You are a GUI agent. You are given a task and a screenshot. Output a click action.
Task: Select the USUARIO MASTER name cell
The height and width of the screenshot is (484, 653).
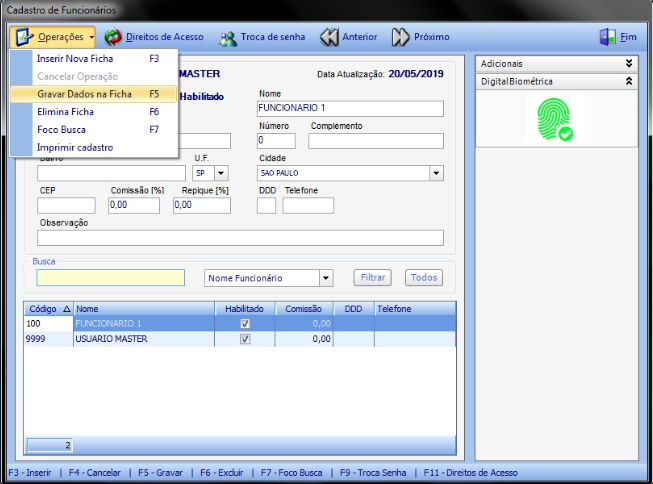[144, 339]
